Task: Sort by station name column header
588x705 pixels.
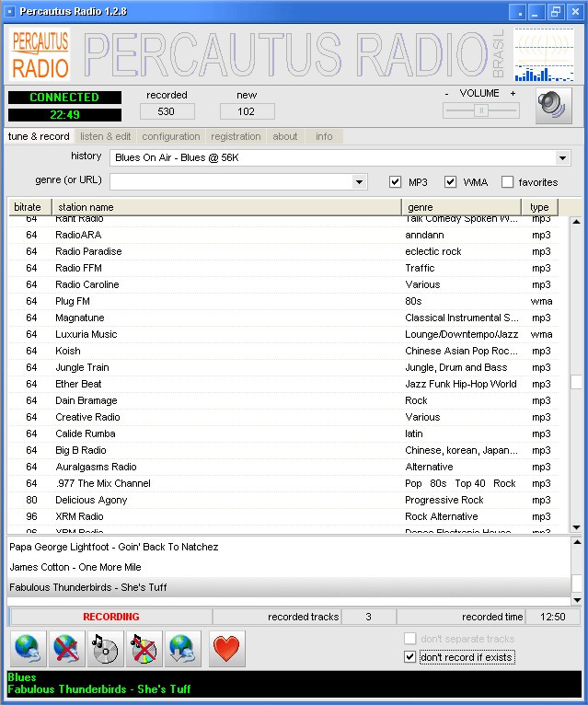Action: pyautogui.click(x=227, y=207)
